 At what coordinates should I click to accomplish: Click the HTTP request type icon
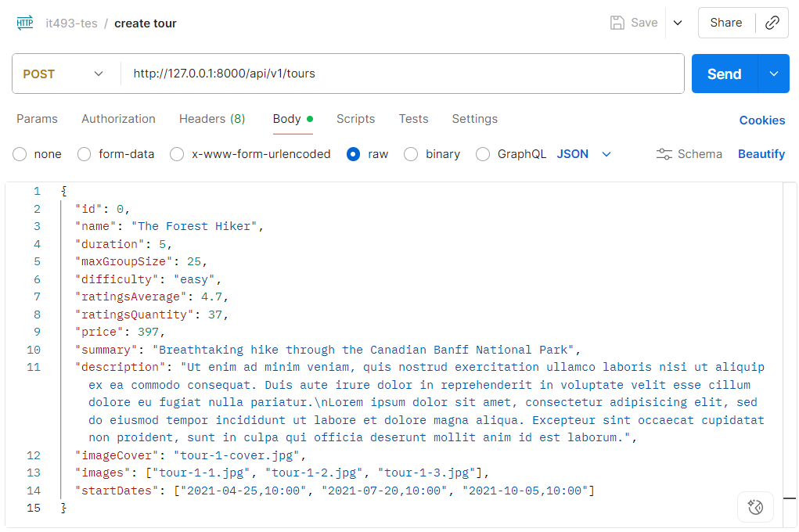click(x=25, y=23)
